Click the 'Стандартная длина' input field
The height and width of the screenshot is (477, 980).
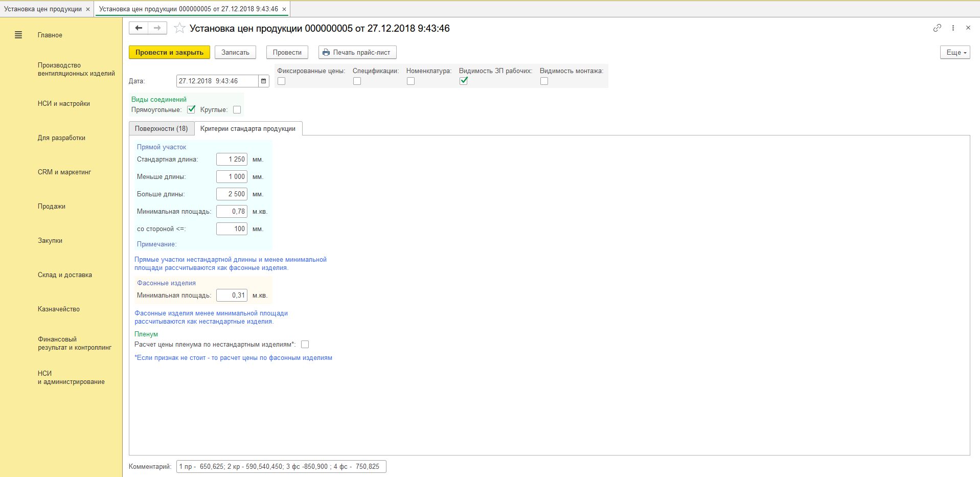click(232, 160)
